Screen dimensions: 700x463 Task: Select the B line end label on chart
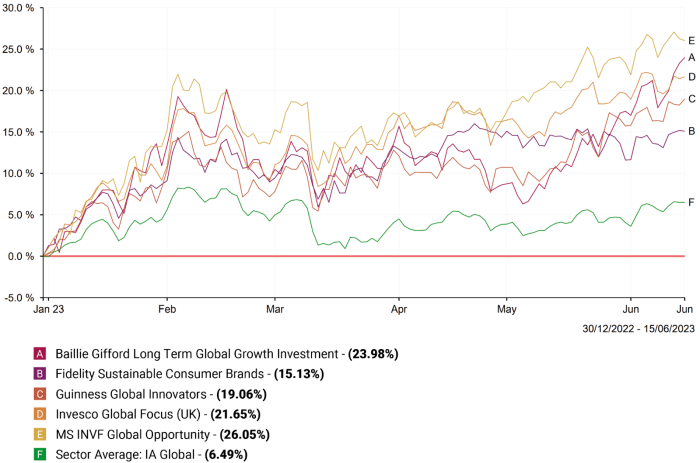tap(692, 131)
